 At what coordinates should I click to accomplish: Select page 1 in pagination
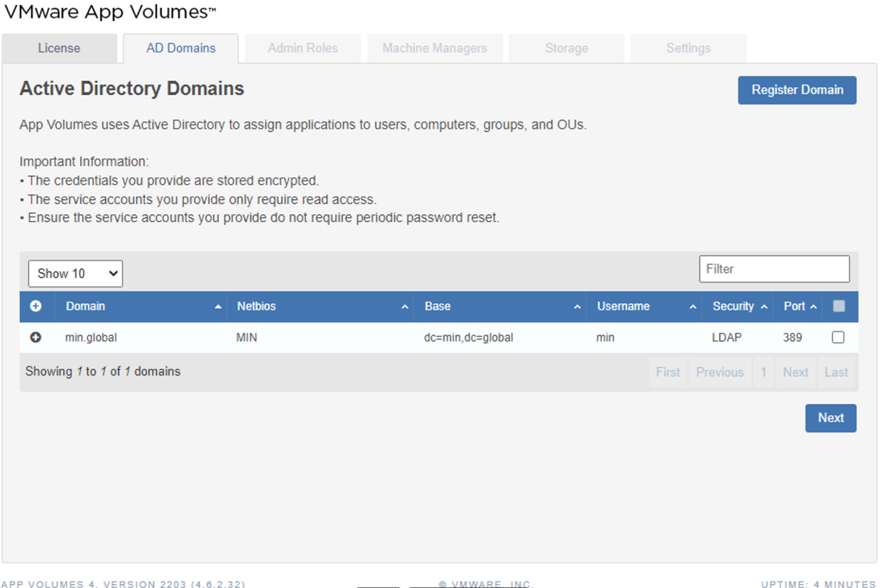tap(763, 372)
